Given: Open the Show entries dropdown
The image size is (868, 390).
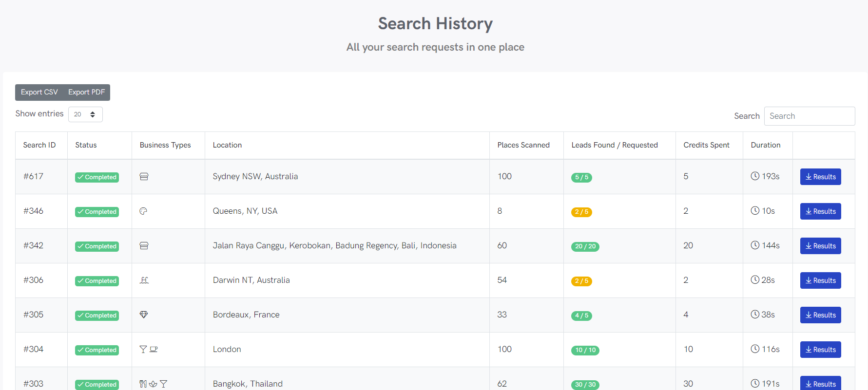Looking at the screenshot, I should [x=85, y=114].
